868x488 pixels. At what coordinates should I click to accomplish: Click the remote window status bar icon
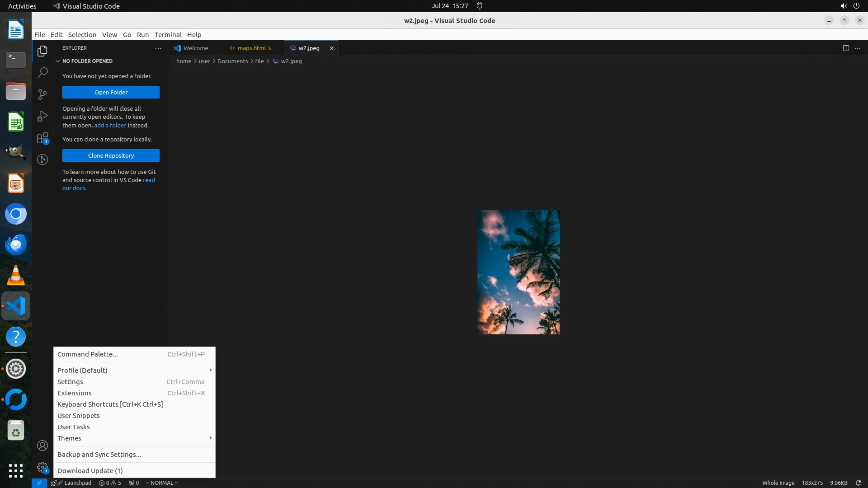(x=39, y=483)
